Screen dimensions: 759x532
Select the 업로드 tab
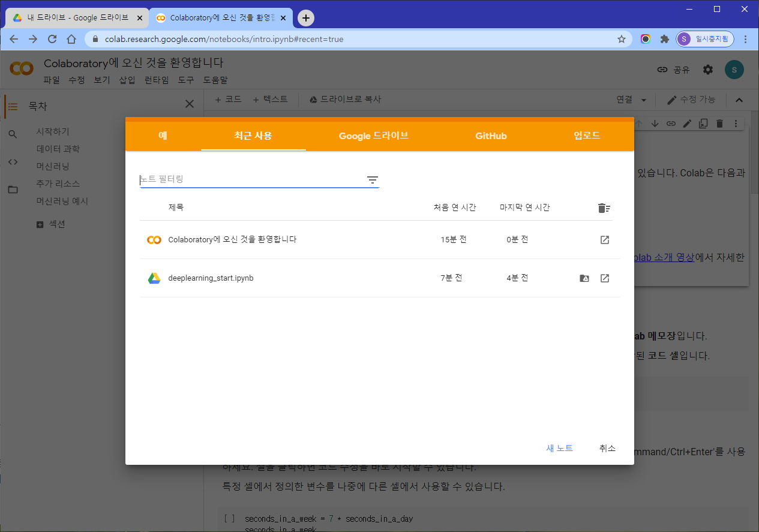(x=587, y=136)
